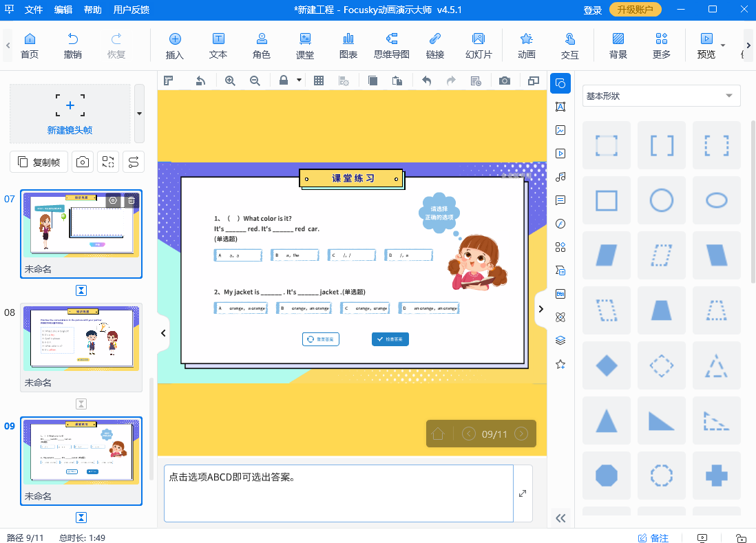Click the 重置答案 button on slide

(321, 339)
